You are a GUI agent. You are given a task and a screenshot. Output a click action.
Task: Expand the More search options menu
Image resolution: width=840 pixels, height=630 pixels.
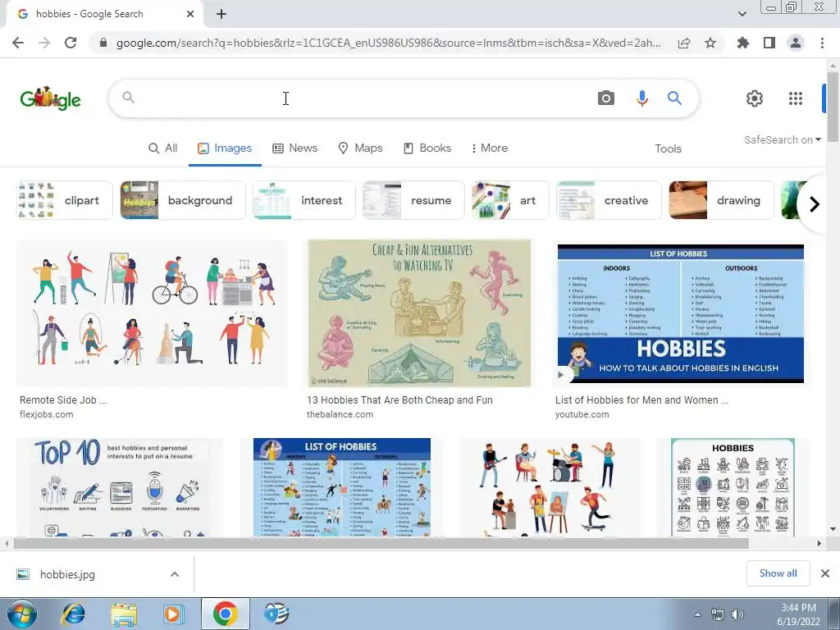pos(489,148)
